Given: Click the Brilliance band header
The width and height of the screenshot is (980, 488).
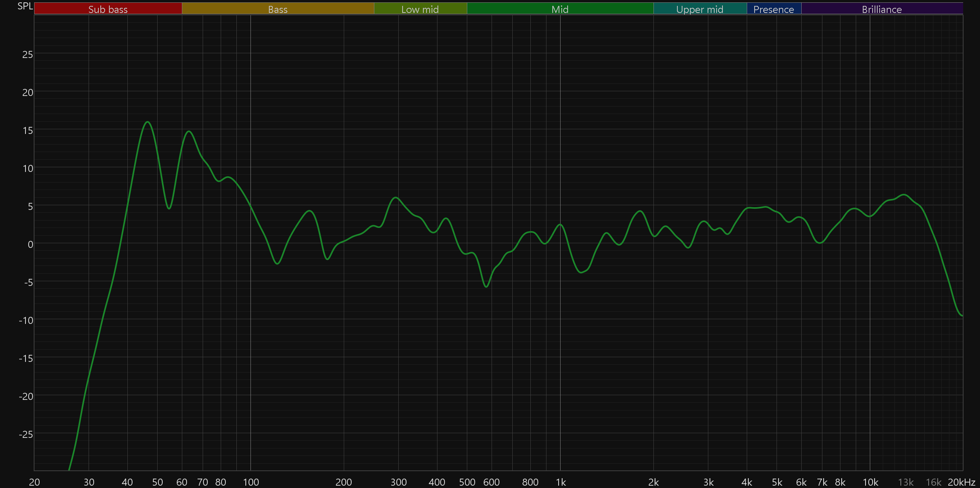Looking at the screenshot, I should 882,9.
